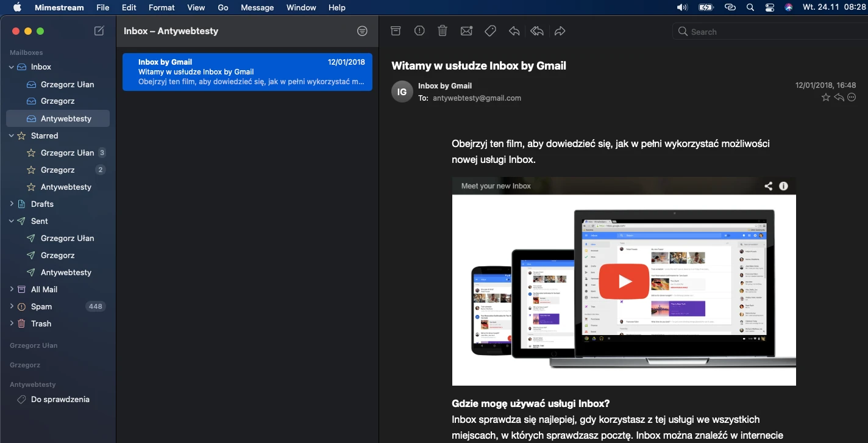Screen dimensions: 868x443
Task: Apply a label using tag icon
Action: click(x=490, y=31)
